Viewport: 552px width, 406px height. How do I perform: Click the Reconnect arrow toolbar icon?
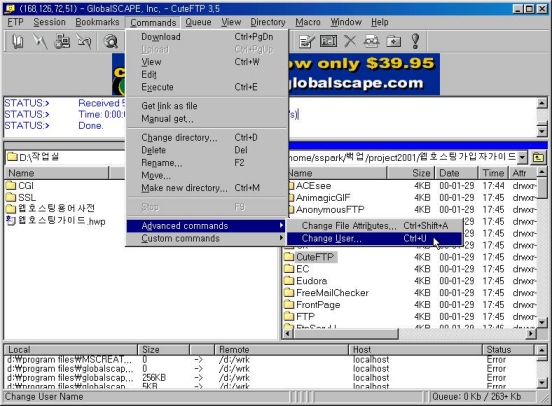pos(84,41)
